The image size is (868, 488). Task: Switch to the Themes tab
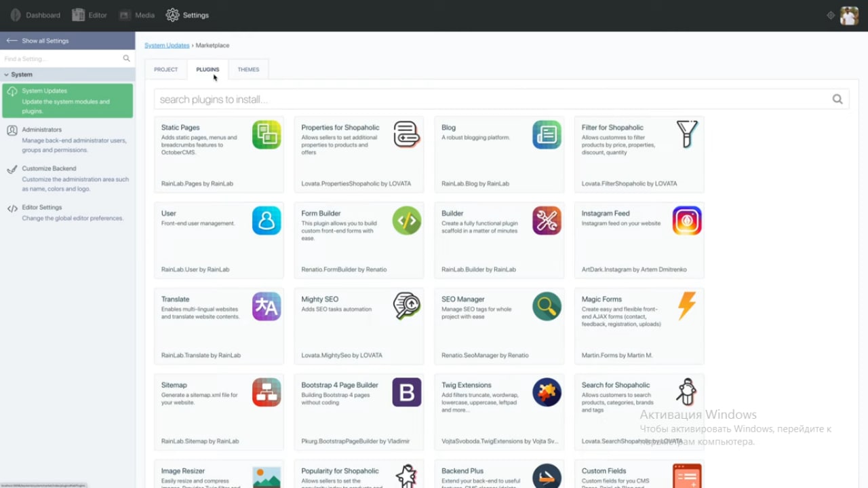pos(248,69)
